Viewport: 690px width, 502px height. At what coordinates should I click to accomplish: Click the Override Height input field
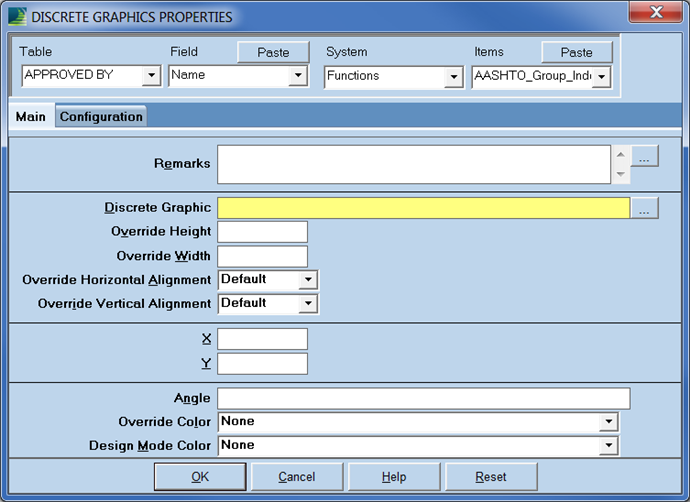pos(263,232)
